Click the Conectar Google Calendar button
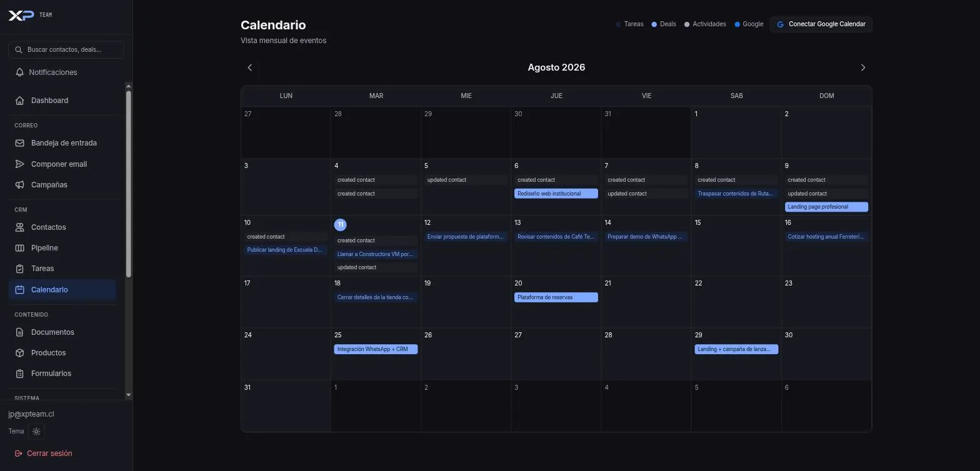 pos(821,24)
